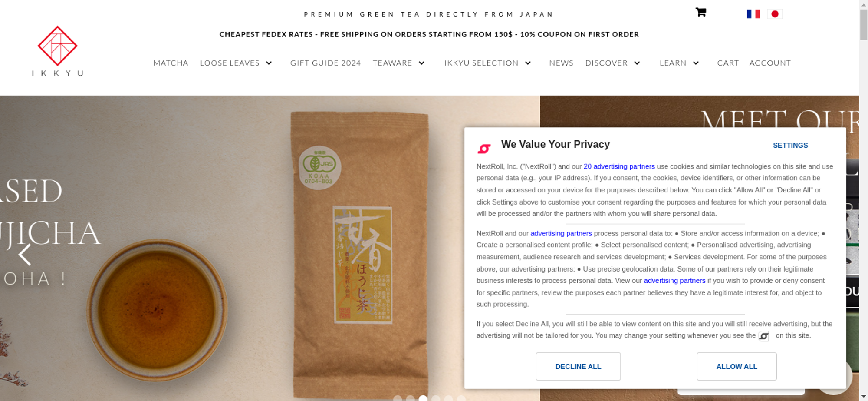Open the shopping cart icon
868x401 pixels.
point(700,12)
